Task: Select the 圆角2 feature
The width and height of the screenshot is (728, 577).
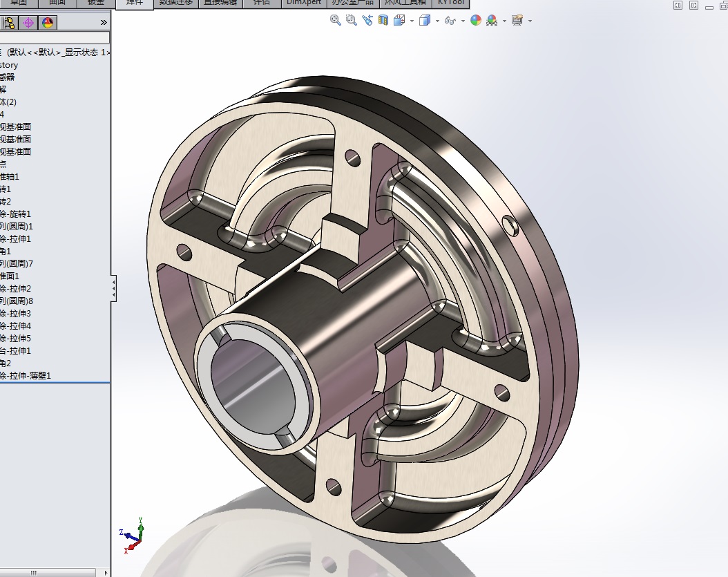Action: click(5, 363)
